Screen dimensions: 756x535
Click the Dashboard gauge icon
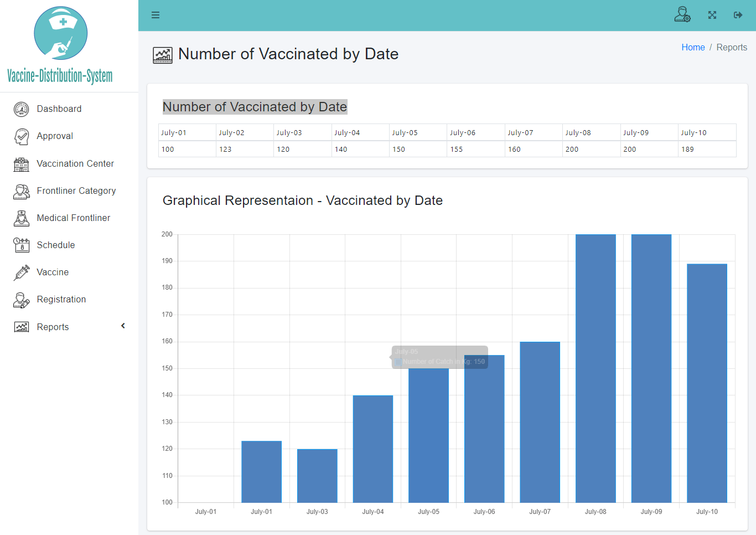tap(21, 109)
